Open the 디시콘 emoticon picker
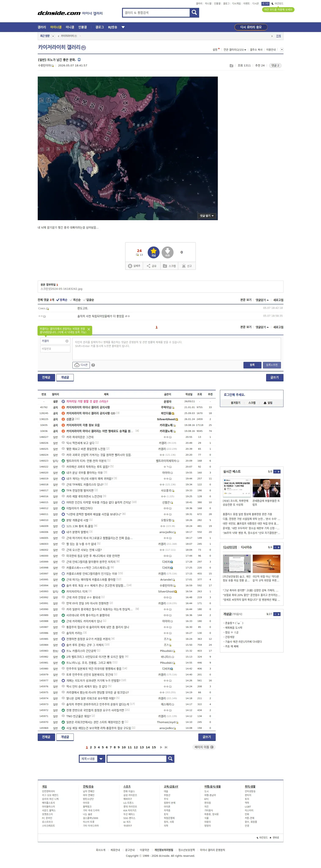 point(81,365)
